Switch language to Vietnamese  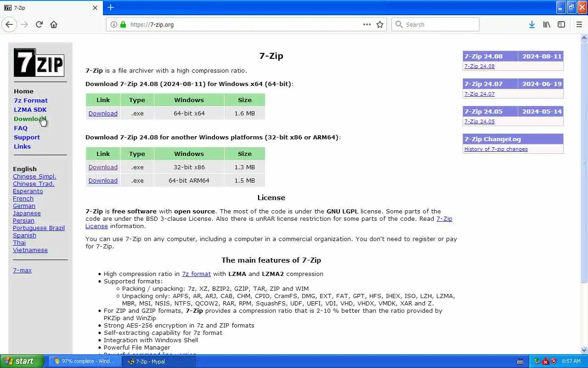pyautogui.click(x=30, y=250)
